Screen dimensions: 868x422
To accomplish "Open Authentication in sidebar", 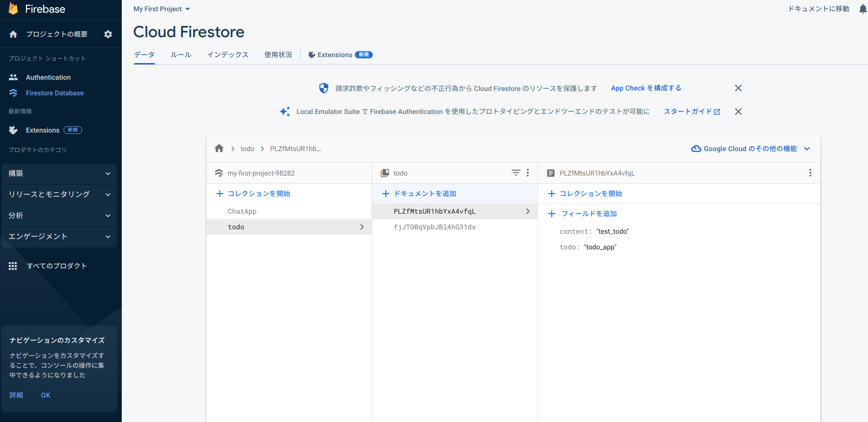I will tap(48, 77).
